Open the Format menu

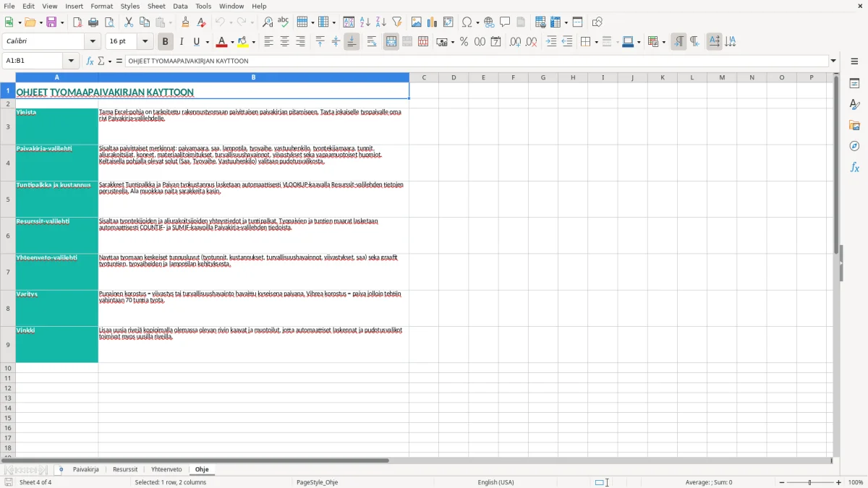coord(102,6)
